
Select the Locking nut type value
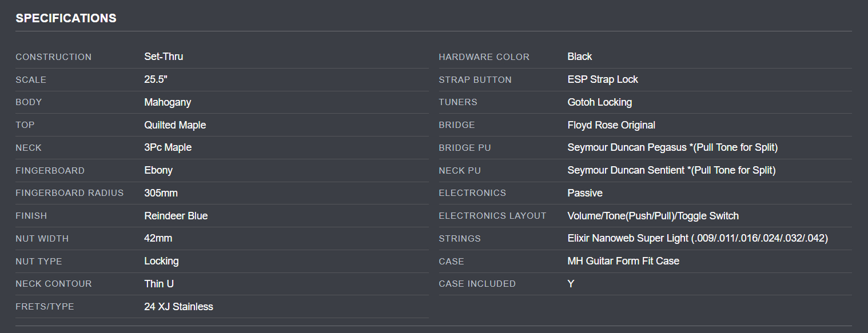[161, 261]
